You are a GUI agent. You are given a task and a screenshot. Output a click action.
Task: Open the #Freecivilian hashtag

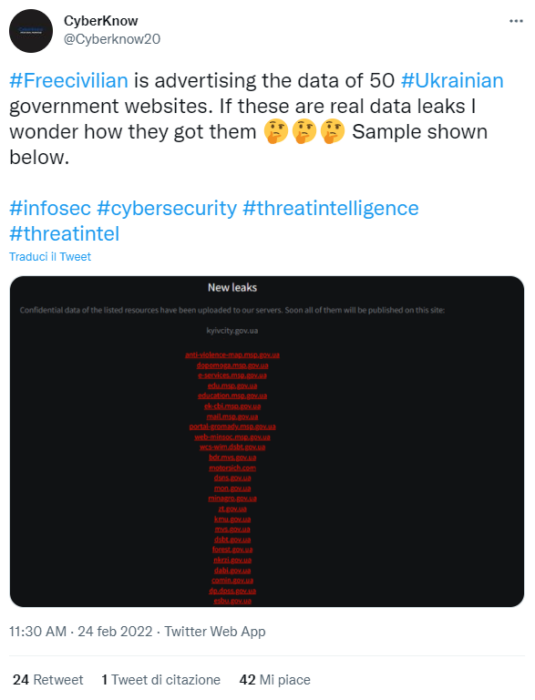point(69,81)
